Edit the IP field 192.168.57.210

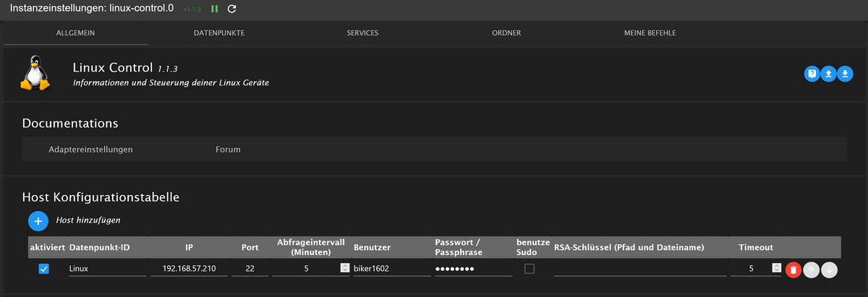(190, 269)
